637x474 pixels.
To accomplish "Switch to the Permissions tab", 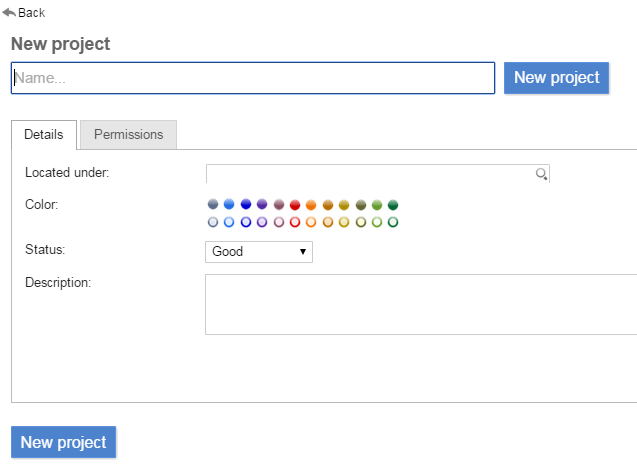I will click(128, 135).
